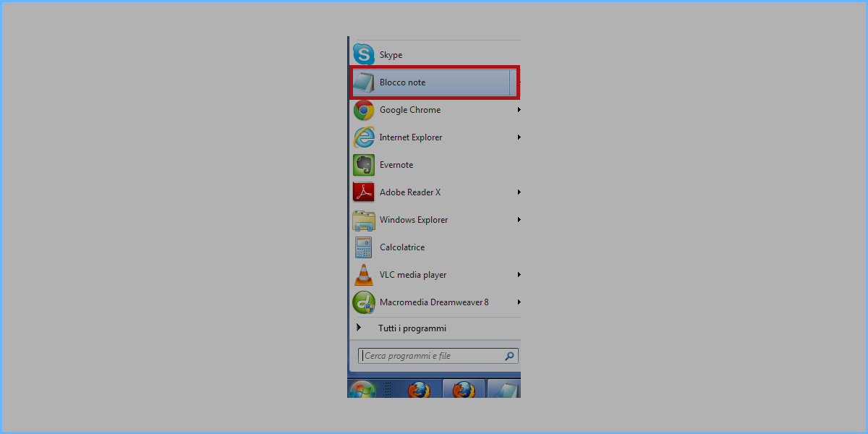Expand the Macromedia Dreamweaver 8 submenu arrow
This screenshot has width=868, height=434.
[519, 302]
